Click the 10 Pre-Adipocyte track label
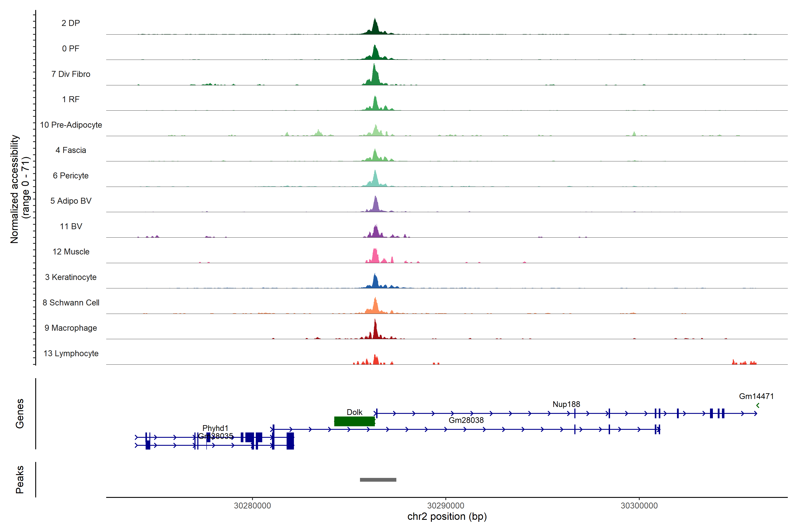This screenshot has height=532, width=798. [71, 125]
